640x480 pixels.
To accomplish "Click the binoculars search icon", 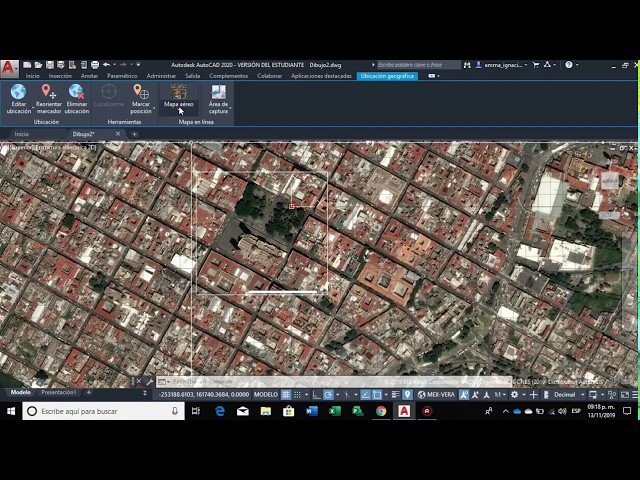I will [467, 65].
